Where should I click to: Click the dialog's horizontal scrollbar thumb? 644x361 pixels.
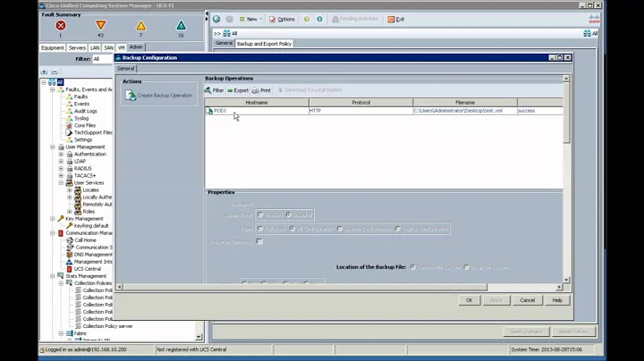(x=305, y=287)
